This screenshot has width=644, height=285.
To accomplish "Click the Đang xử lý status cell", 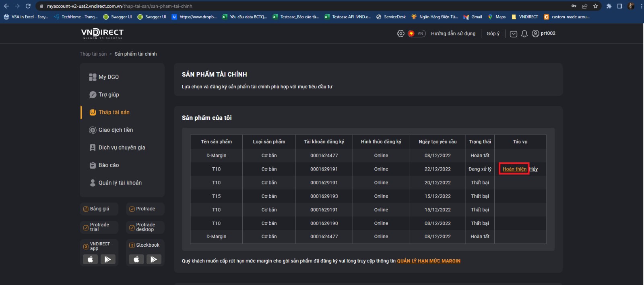I will pyautogui.click(x=480, y=169).
